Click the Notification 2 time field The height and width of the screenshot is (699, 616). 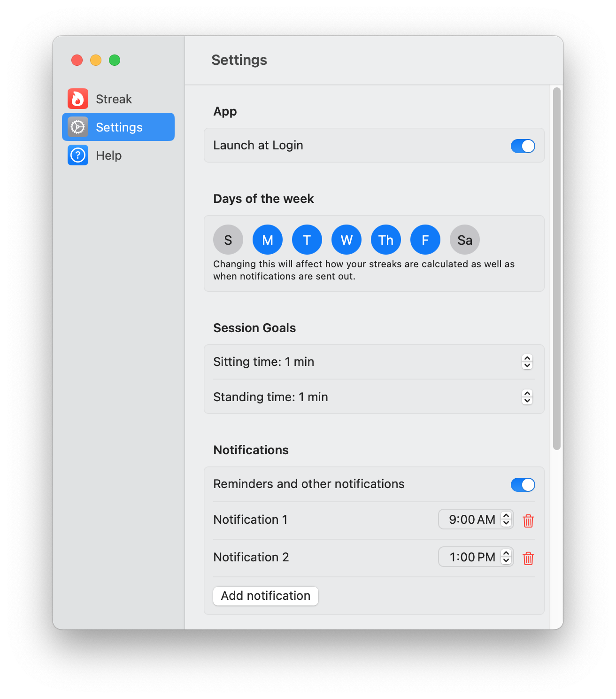(x=471, y=557)
